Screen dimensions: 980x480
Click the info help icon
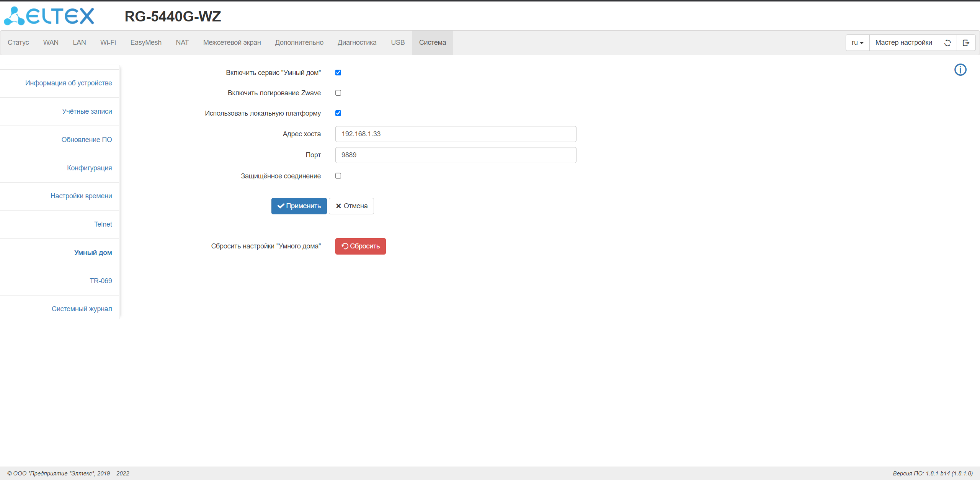[x=960, y=70]
